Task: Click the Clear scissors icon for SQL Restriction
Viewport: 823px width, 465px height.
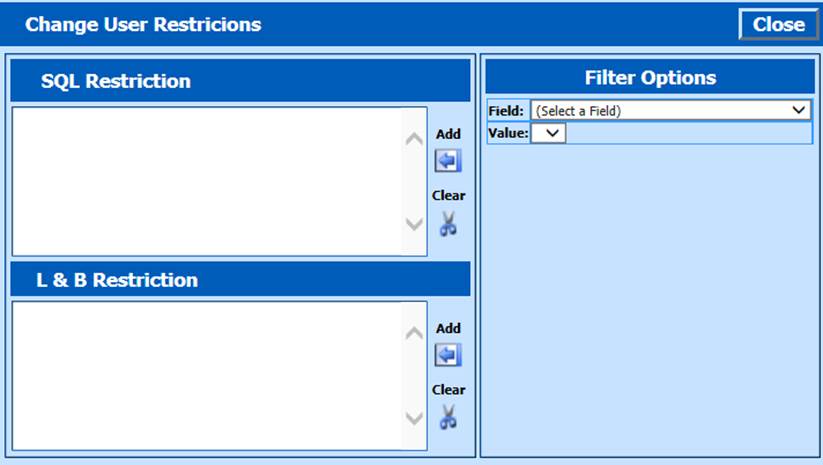Action: pos(448,223)
